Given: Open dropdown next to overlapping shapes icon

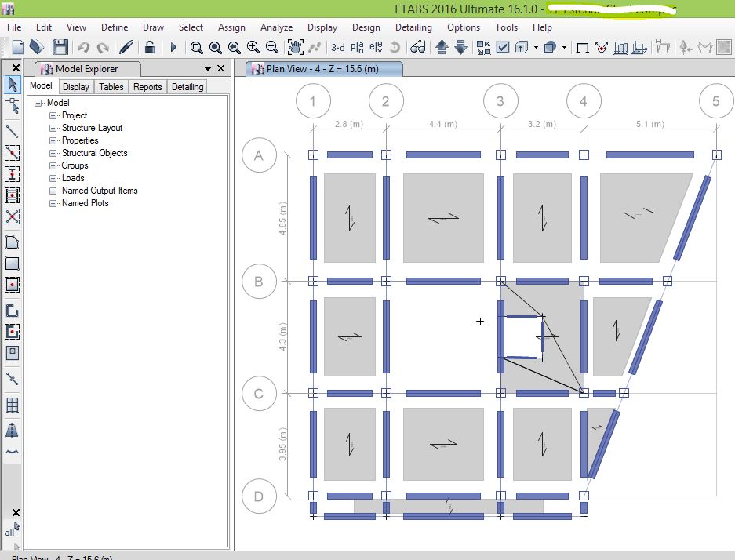Looking at the screenshot, I should [564, 47].
